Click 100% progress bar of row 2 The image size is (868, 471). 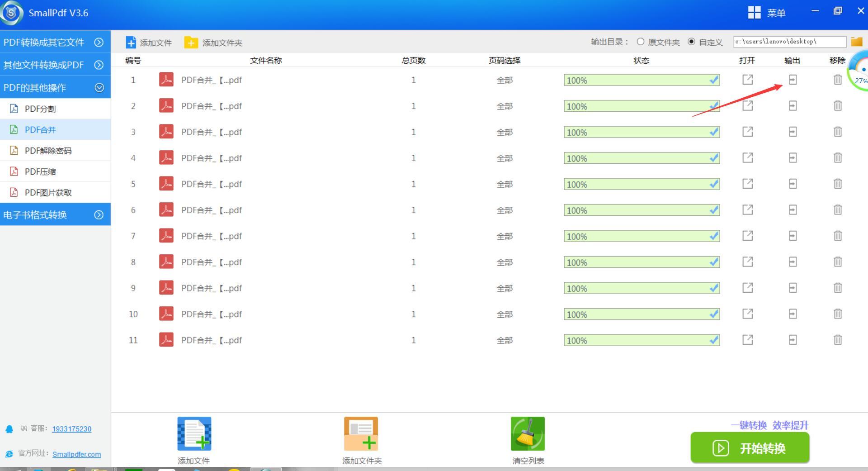[x=642, y=106]
